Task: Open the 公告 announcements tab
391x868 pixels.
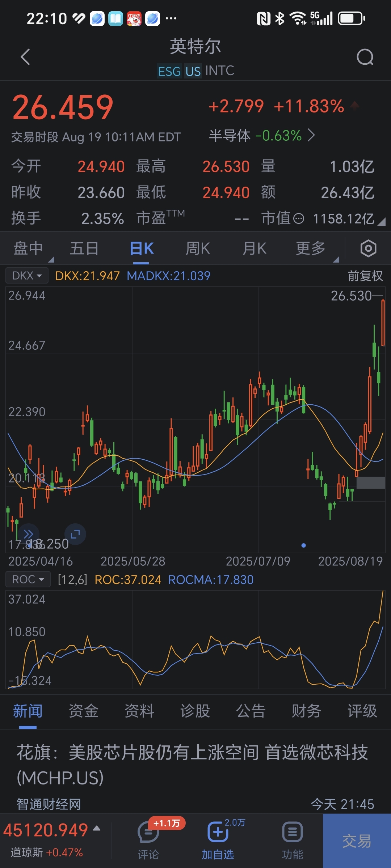Action: pyautogui.click(x=251, y=711)
